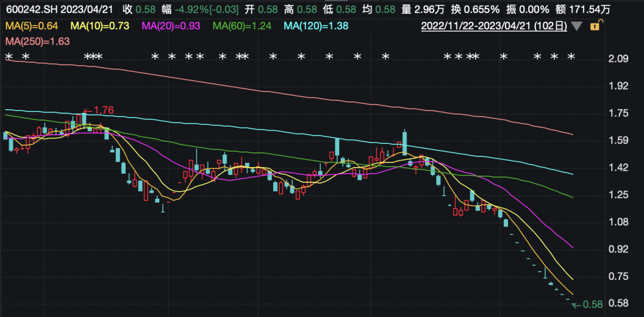
Task: Click the turnover amount 额 171.54万
Action: coord(584,8)
